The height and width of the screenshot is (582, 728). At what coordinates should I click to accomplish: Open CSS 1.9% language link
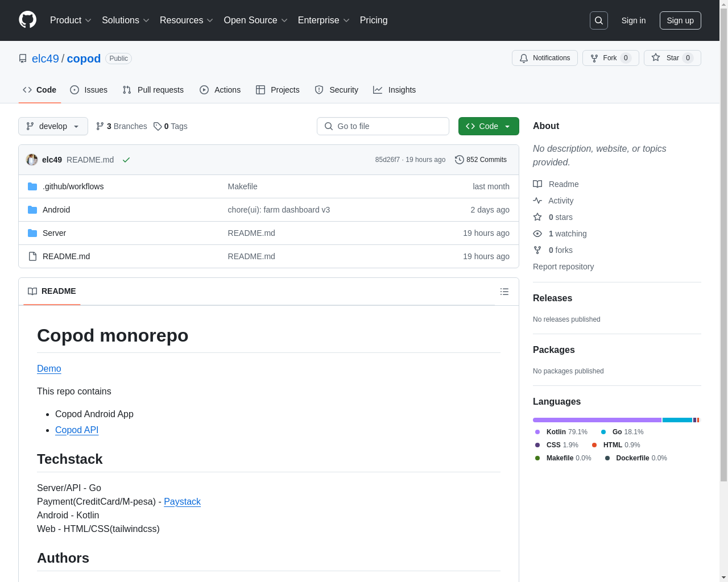tap(557, 445)
